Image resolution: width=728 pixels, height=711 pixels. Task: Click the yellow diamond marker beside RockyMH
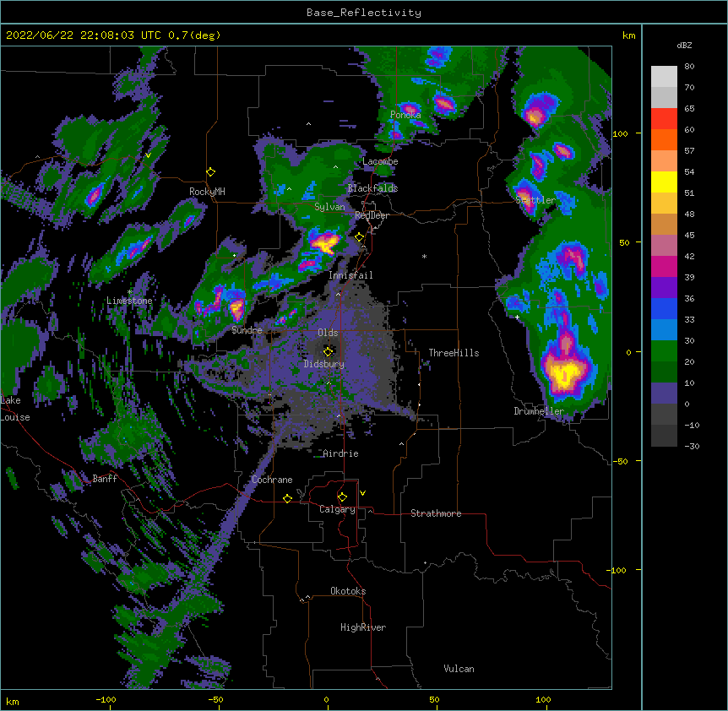pyautogui.click(x=211, y=172)
